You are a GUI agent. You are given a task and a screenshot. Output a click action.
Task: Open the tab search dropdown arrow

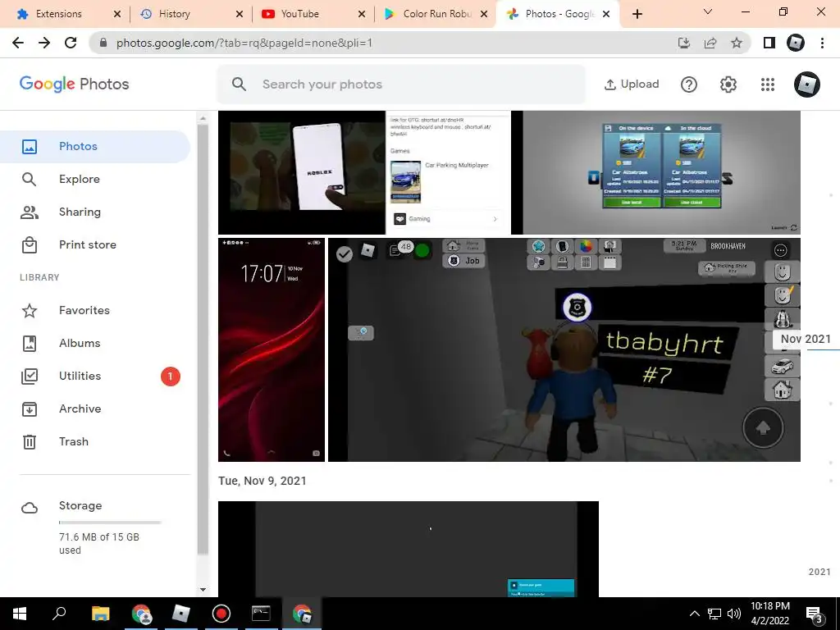708,11
